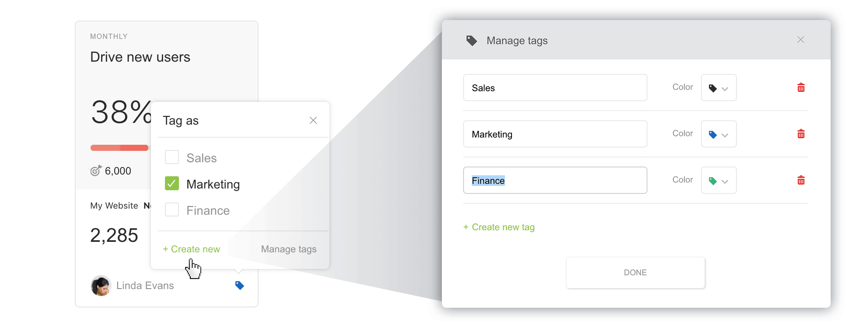Uncheck the Marketing tag checkbox
Image resolution: width=868 pixels, height=328 pixels.
172,184
